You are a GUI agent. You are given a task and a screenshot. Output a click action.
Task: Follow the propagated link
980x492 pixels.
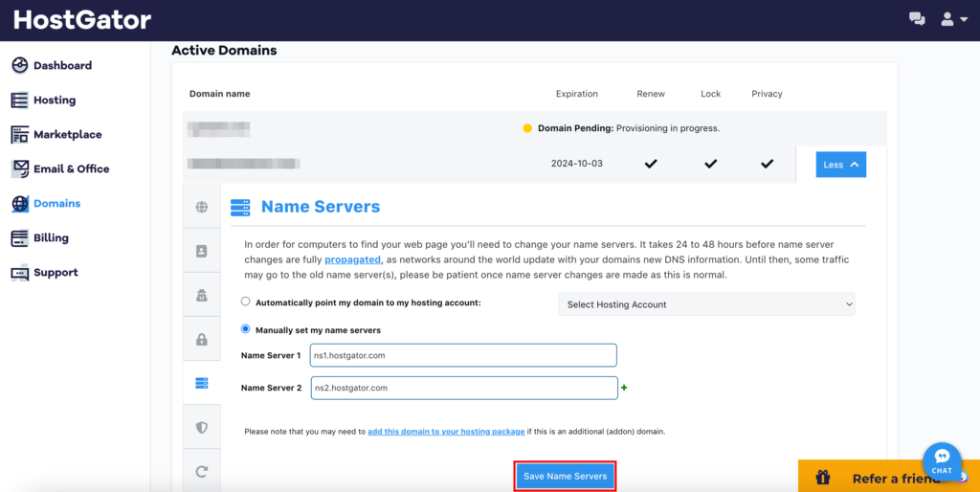tap(352, 259)
